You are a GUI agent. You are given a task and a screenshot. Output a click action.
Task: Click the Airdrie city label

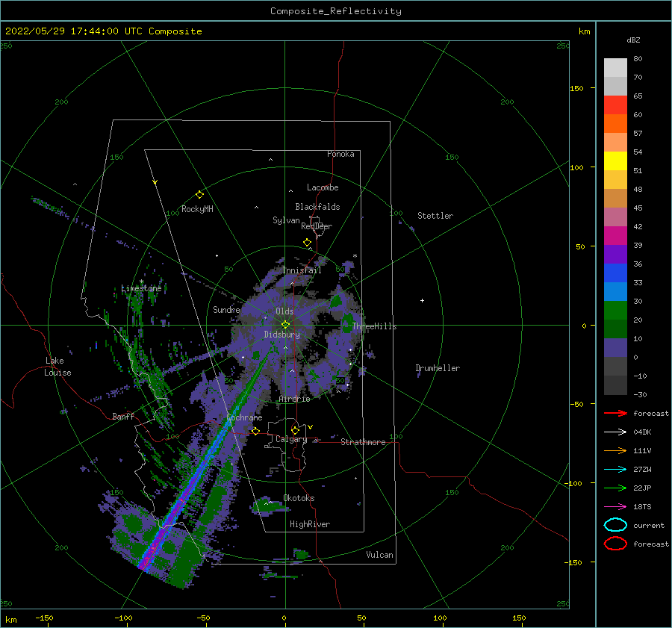point(294,399)
